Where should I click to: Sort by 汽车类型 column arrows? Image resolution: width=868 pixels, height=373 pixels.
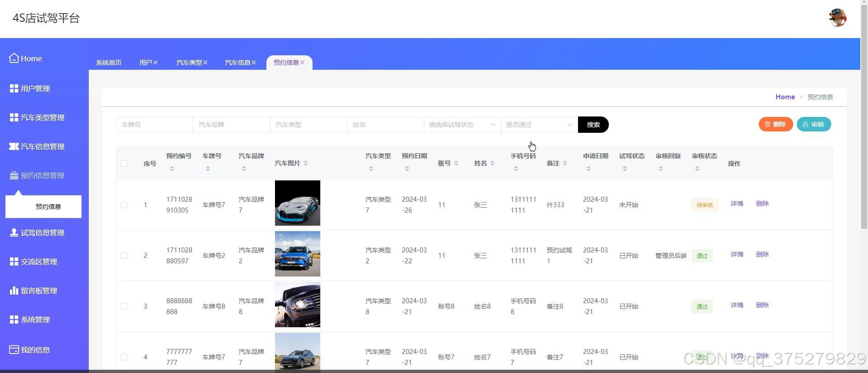pos(371,169)
